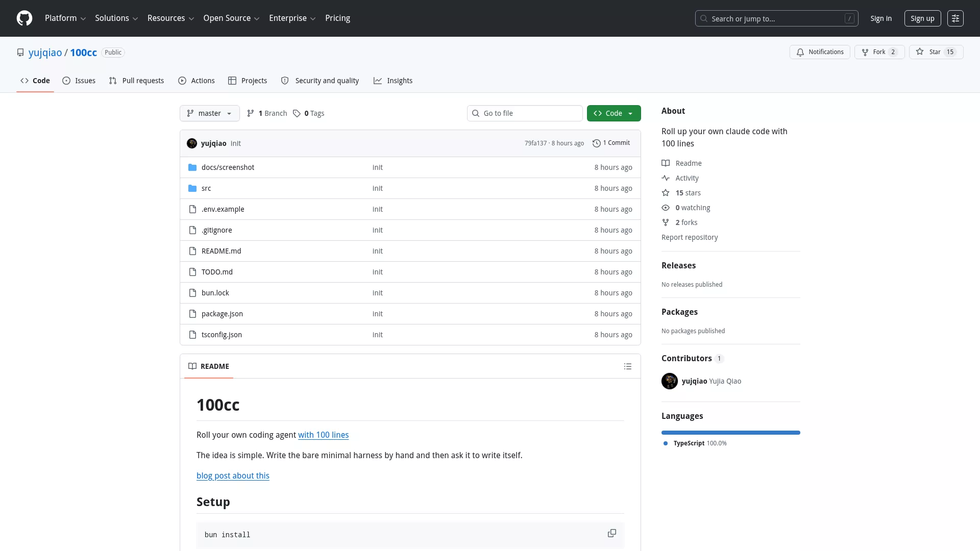Open the 100cc repository name link

83,53
